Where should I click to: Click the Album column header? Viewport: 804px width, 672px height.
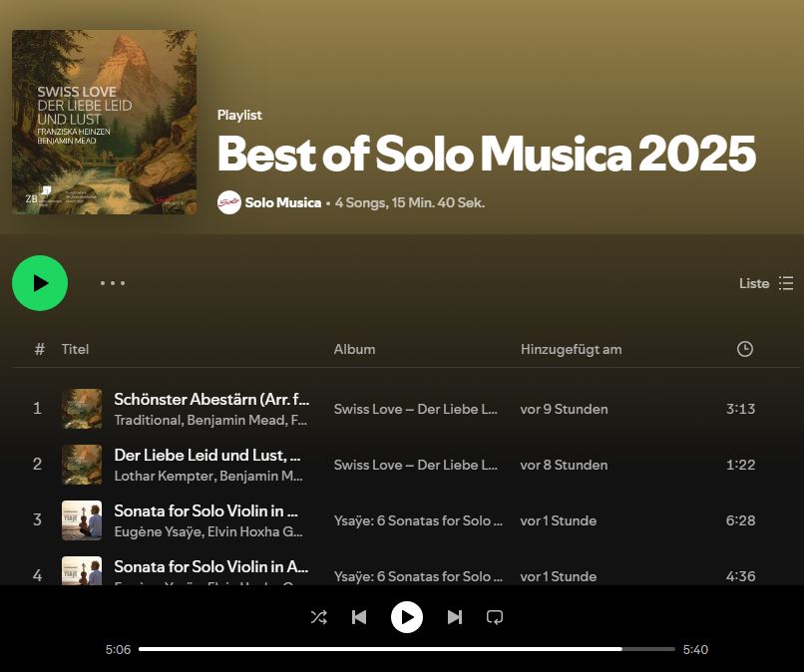354,349
